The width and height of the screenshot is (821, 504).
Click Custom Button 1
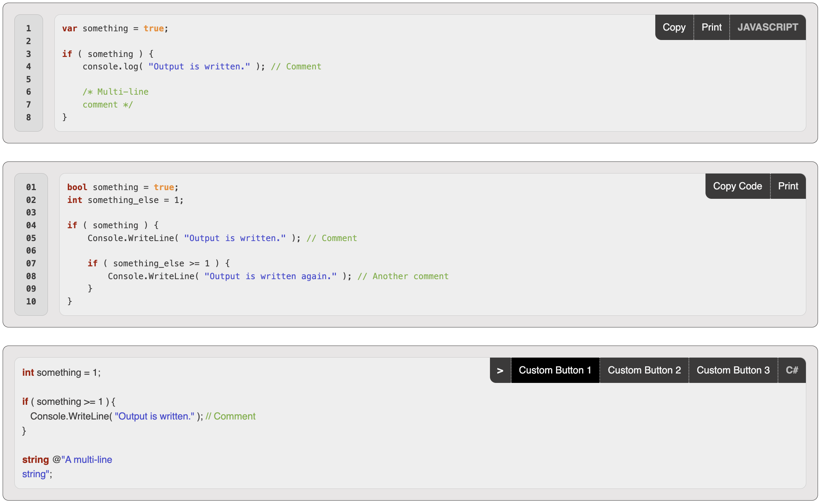pyautogui.click(x=555, y=370)
